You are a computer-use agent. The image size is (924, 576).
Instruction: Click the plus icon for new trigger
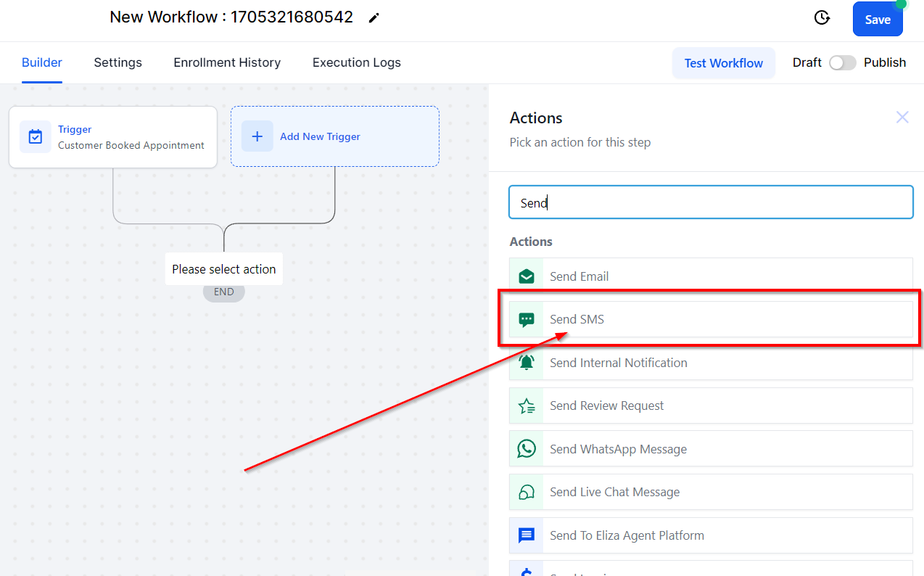[257, 136]
